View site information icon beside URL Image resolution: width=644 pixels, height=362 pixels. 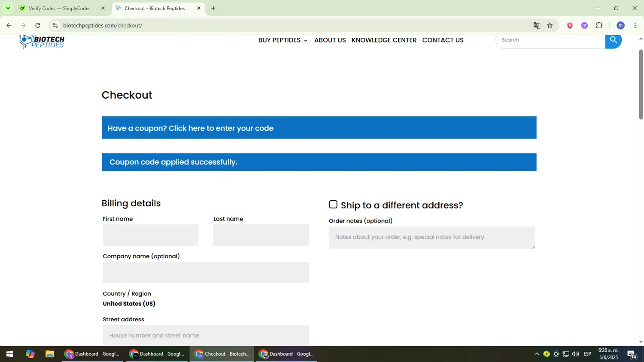click(x=55, y=26)
